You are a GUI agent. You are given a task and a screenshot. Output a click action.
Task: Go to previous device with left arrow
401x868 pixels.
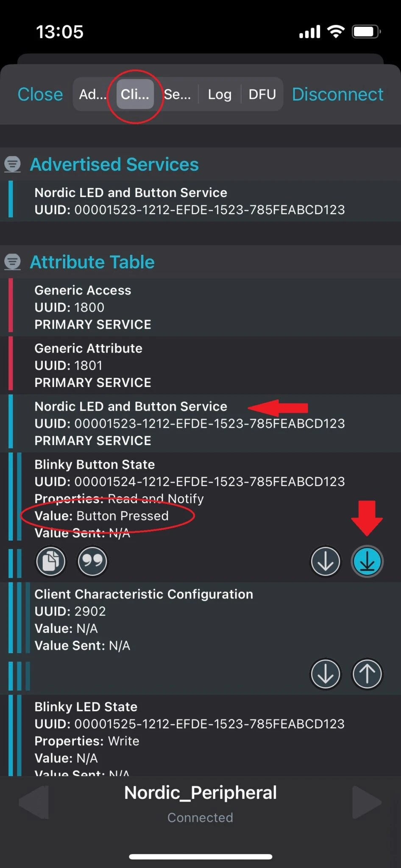(34, 802)
